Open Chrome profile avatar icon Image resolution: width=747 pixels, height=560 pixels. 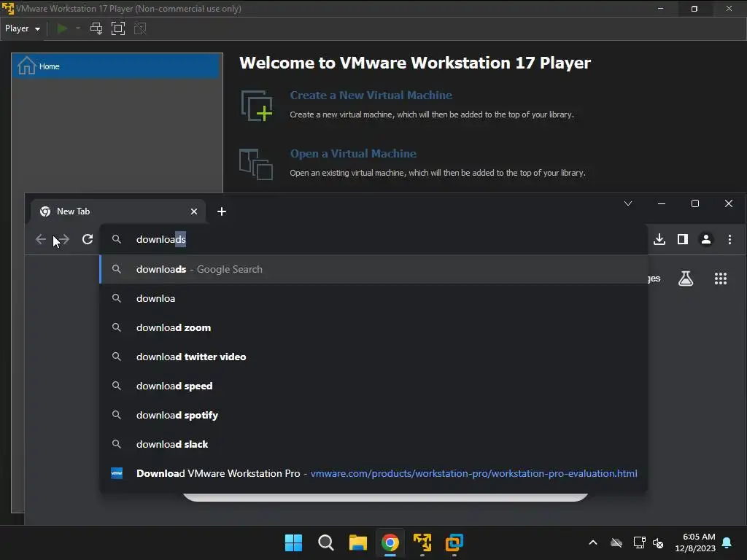[706, 239]
